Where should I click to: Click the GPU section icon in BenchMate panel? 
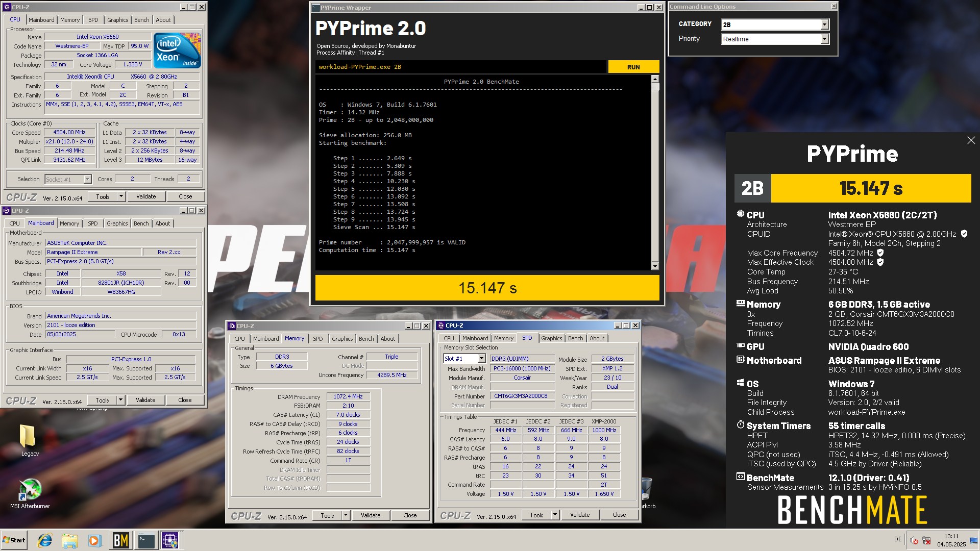741,346
